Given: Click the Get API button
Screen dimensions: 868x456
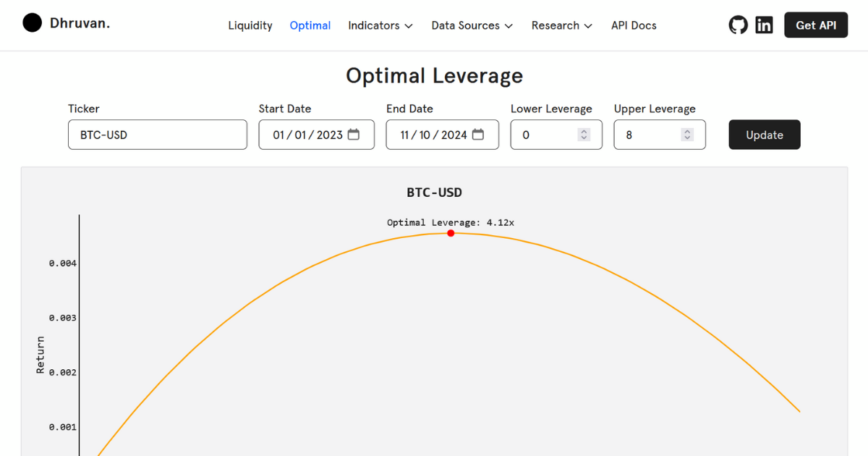Looking at the screenshot, I should [x=816, y=25].
